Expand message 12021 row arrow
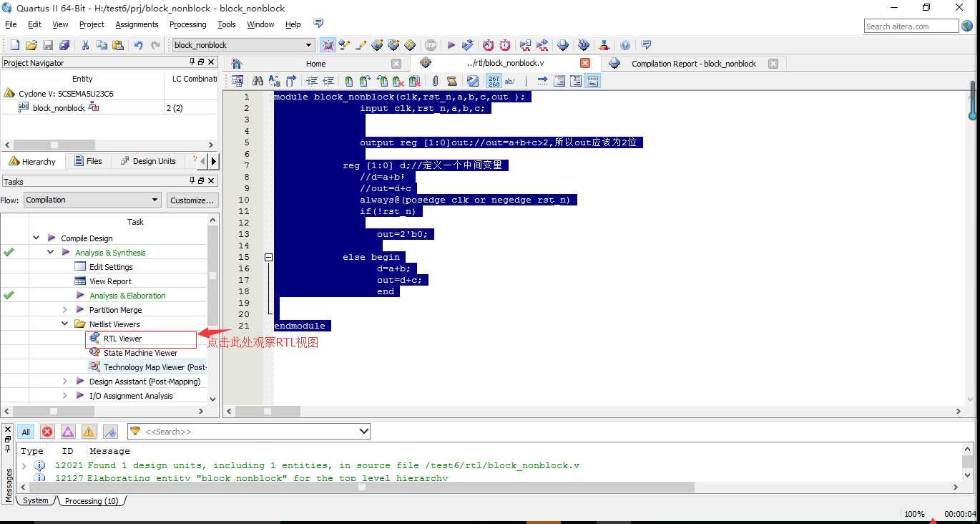 pyautogui.click(x=24, y=465)
